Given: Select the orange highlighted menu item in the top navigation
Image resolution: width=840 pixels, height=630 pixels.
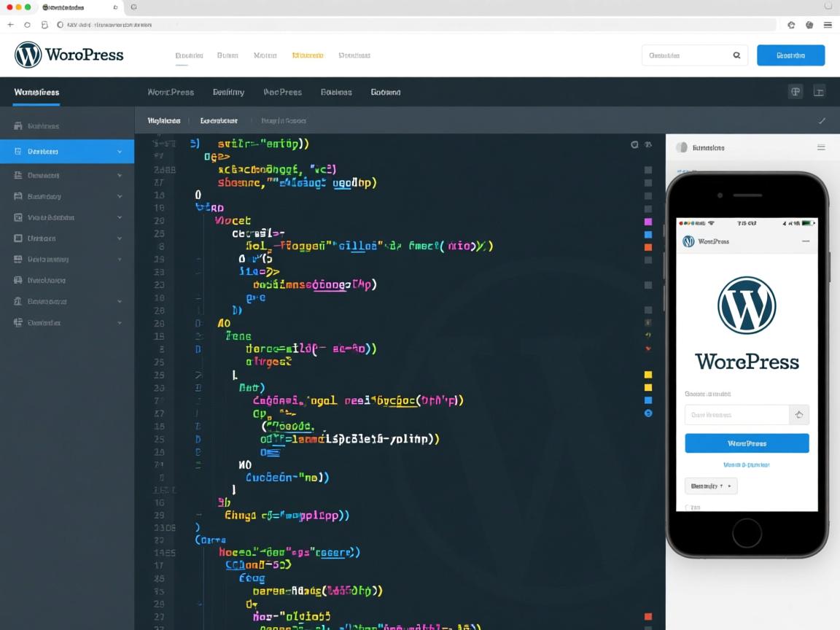Looking at the screenshot, I should coord(308,55).
